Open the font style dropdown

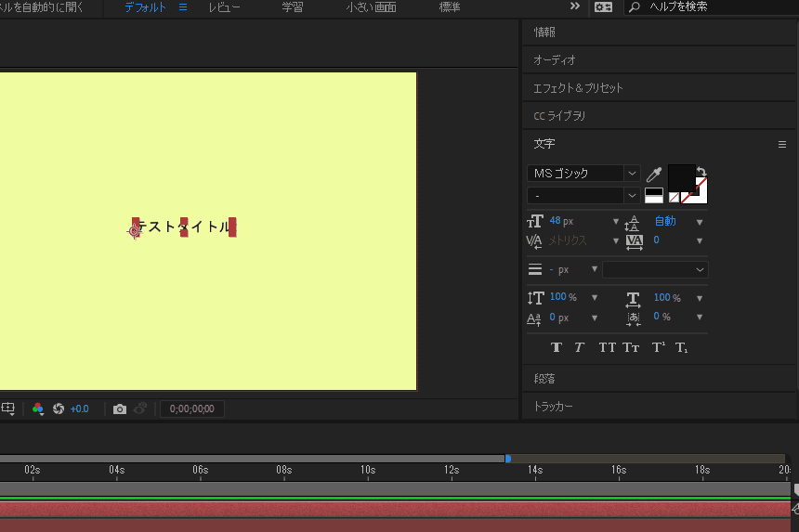pos(632,196)
